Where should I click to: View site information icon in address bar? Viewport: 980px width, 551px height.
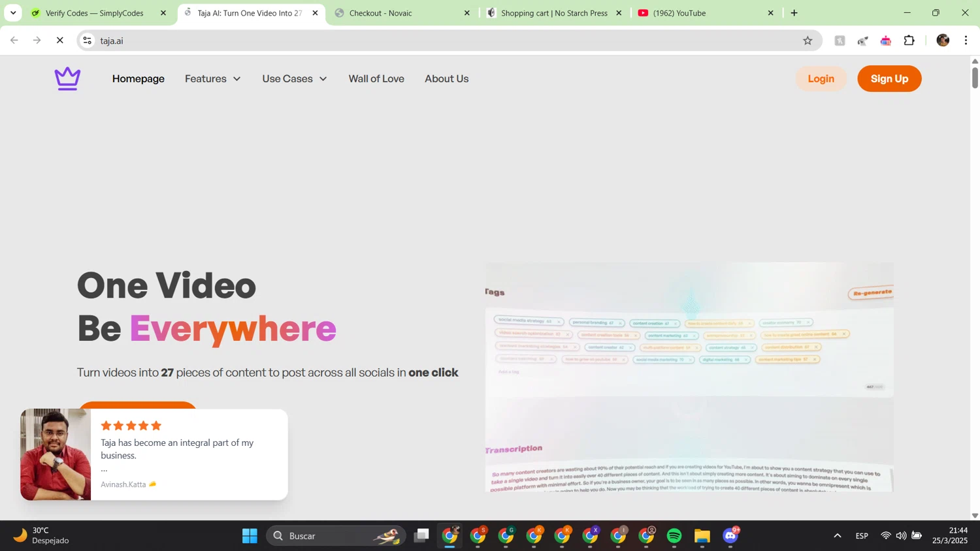(x=88, y=40)
